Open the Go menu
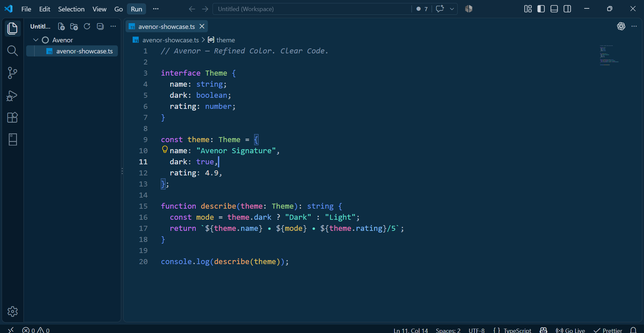Viewport: 644px width, 333px height. coord(119,9)
